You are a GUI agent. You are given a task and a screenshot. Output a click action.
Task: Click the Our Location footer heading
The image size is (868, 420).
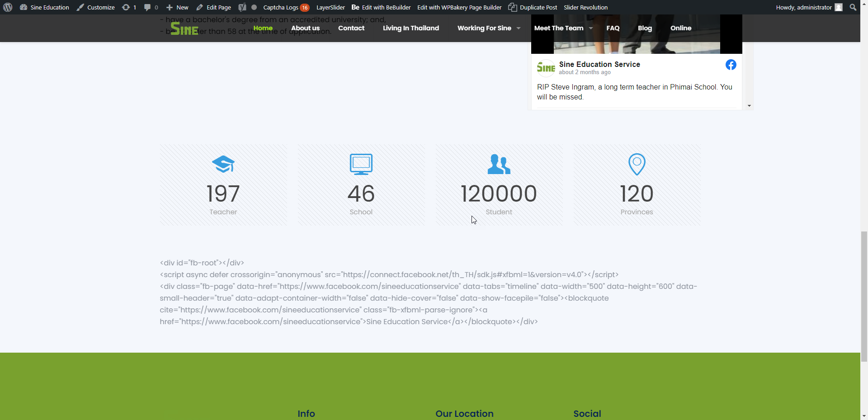click(x=464, y=414)
